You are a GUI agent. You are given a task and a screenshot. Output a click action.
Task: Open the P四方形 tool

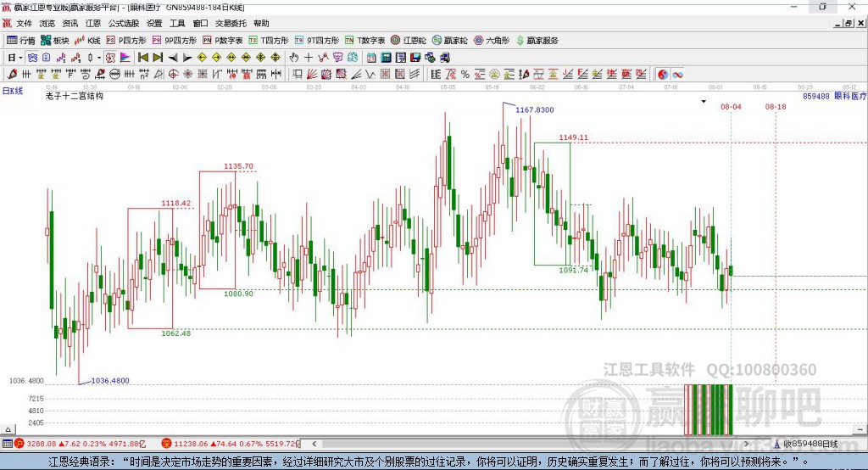tap(127, 41)
